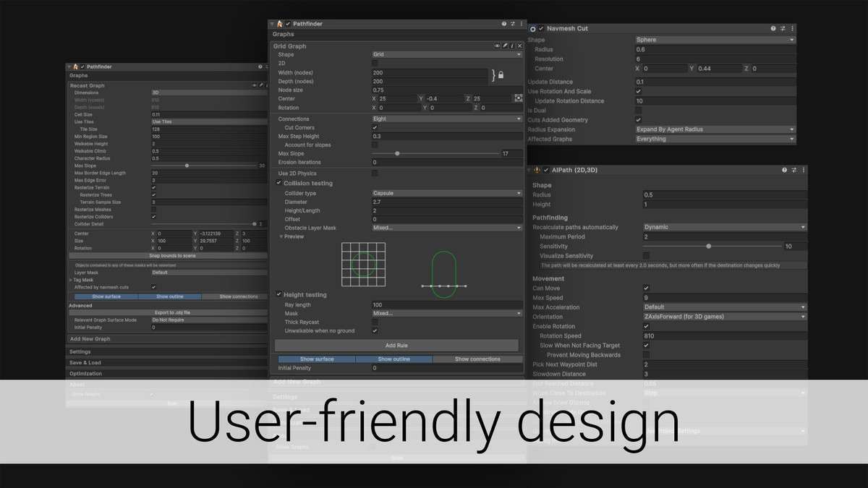Enable the Is Dual checkbox
Viewport: 868px width, 488px height.
click(x=639, y=111)
